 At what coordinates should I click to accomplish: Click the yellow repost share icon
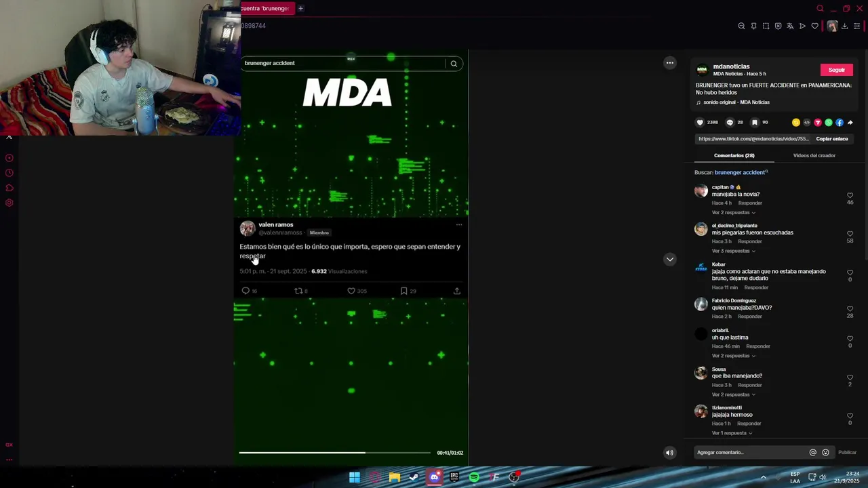[796, 123]
